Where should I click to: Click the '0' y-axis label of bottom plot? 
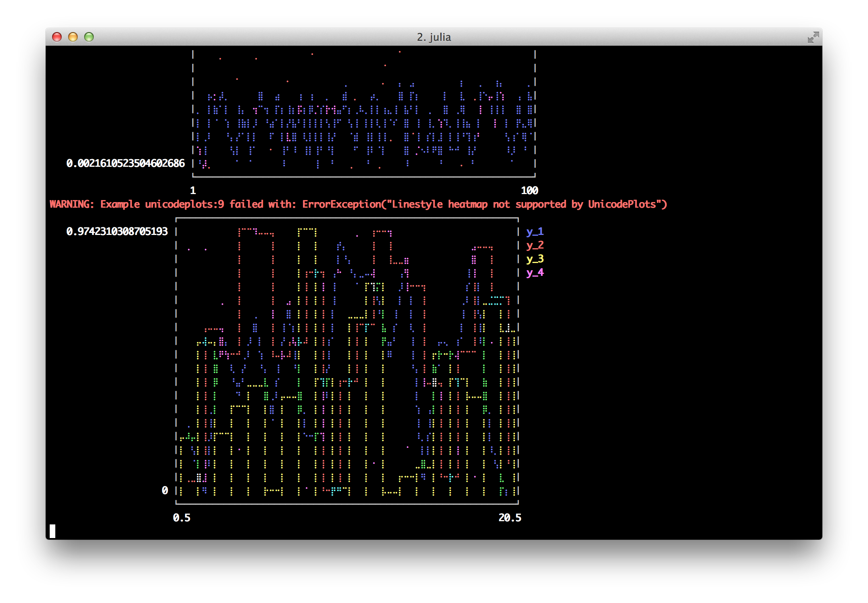[165, 490]
